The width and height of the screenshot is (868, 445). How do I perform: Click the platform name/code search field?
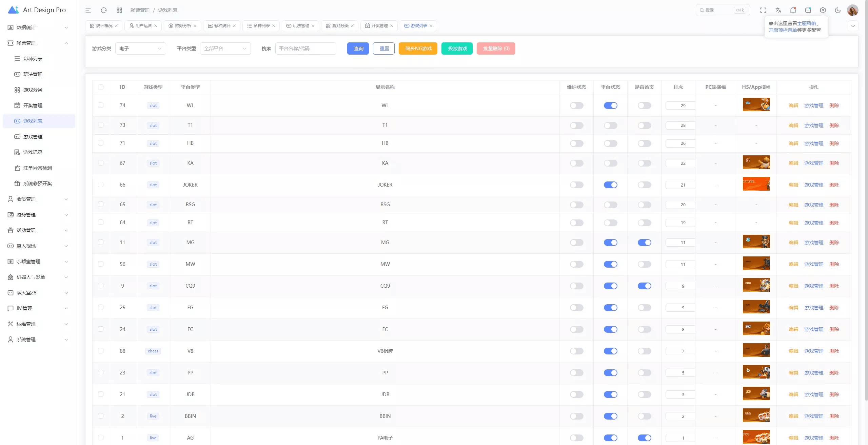pos(305,49)
